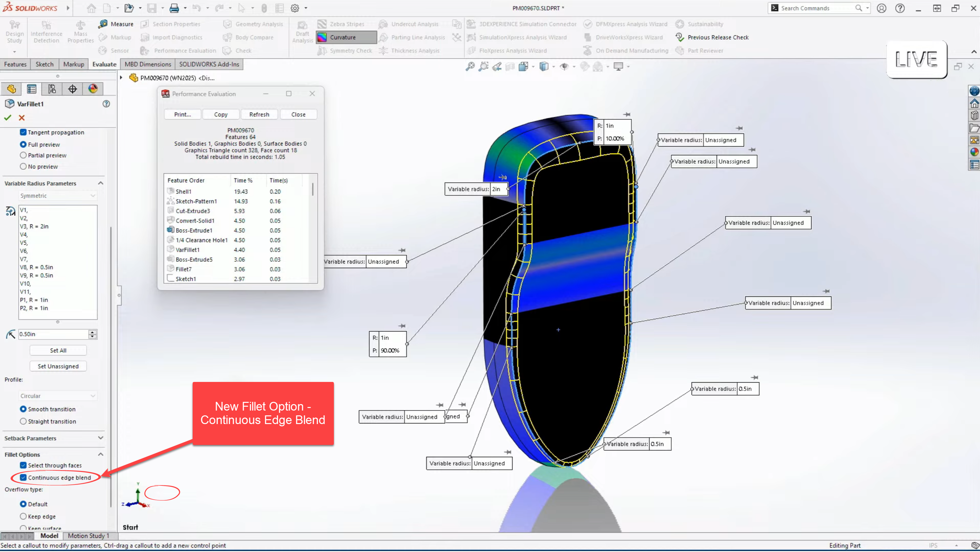The height and width of the screenshot is (552, 980).
Task: Accept VarFillet1 with green checkmark
Action: click(8, 118)
